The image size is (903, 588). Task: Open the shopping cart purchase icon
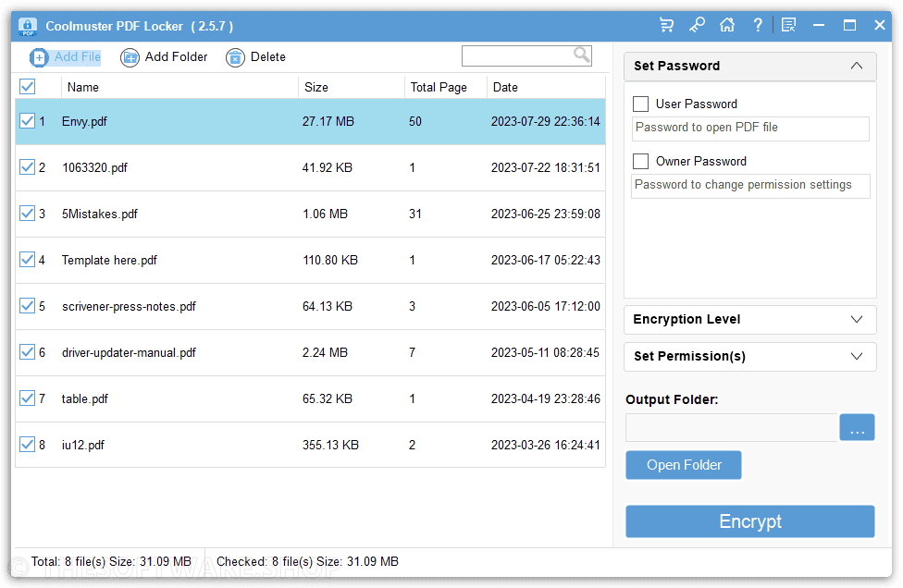click(x=666, y=25)
